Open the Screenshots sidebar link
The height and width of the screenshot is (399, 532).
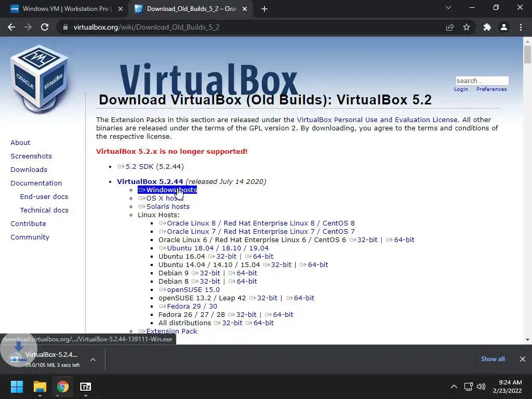point(31,156)
